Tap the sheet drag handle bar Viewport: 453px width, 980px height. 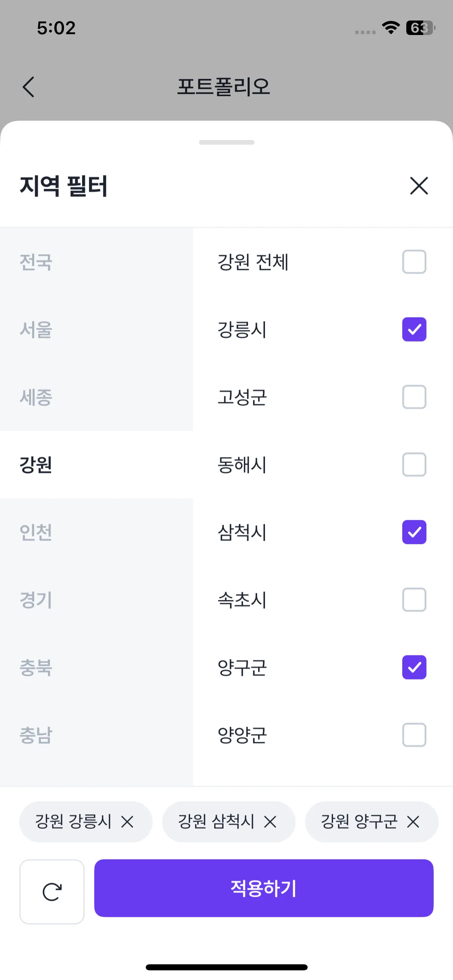tap(227, 142)
